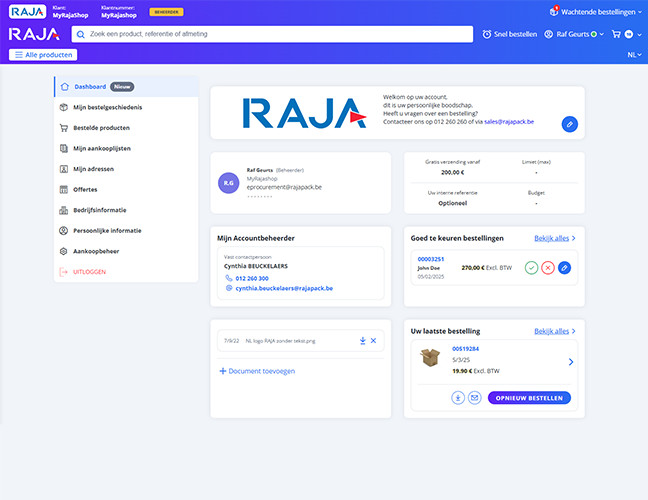
Task: Click the cardboard box order thumbnail
Action: (430, 357)
